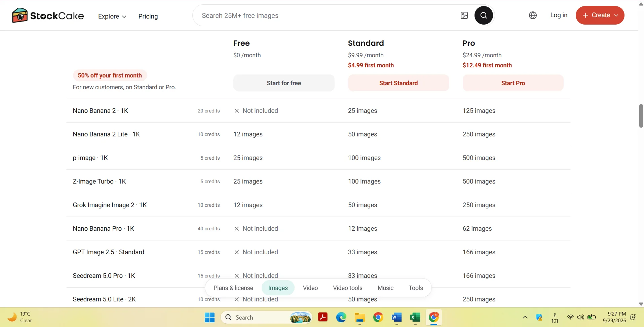Open the Pricing page link
Image resolution: width=644 pixels, height=327 pixels.
[x=148, y=16]
